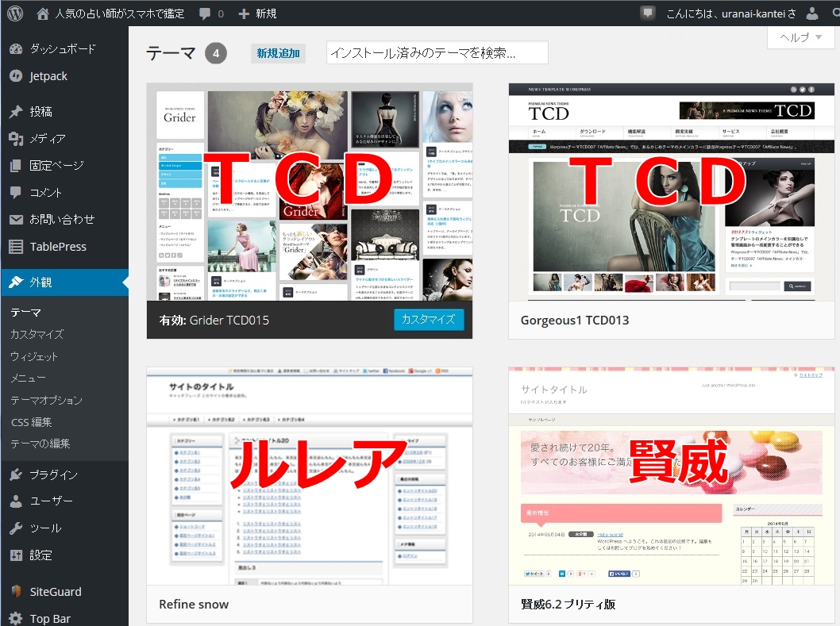Screen dimensions: 840x626
Task: Click the ユーザー person icon
Action: [x=16, y=501]
